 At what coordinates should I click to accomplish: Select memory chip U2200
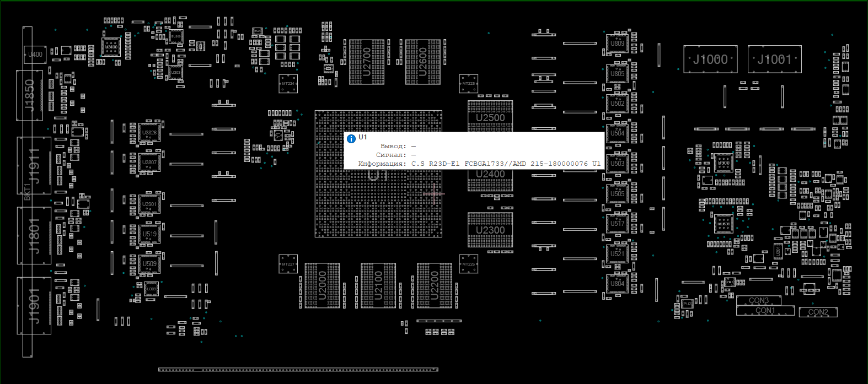pyautogui.click(x=435, y=285)
